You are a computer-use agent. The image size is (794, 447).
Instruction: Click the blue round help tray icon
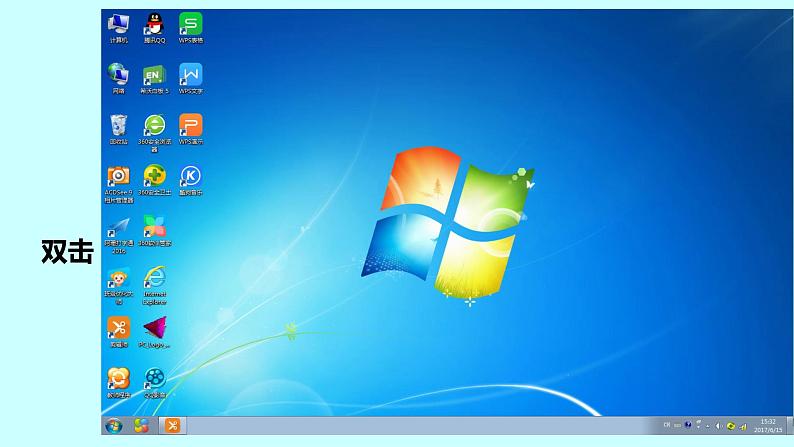click(x=688, y=425)
